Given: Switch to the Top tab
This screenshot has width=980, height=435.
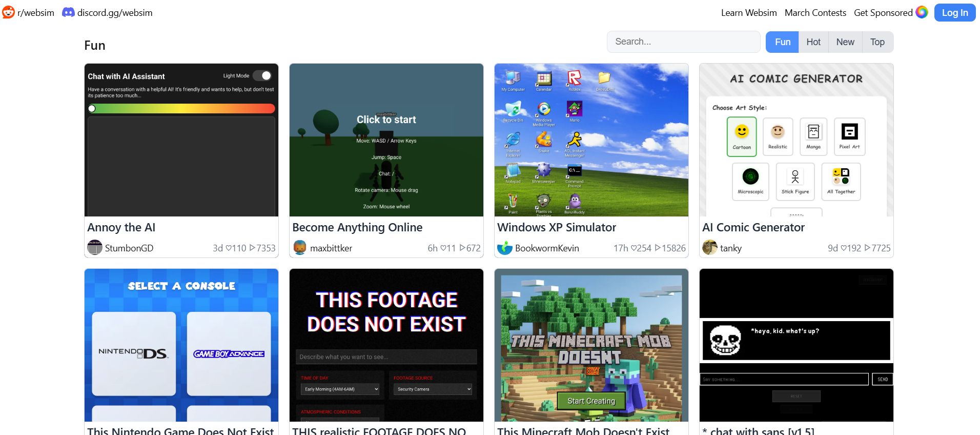Looking at the screenshot, I should 877,42.
